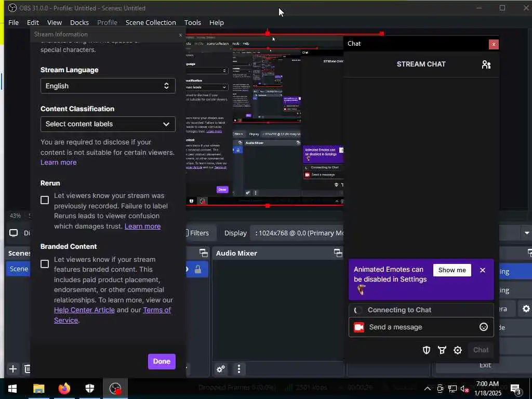Viewport: 532px width, 399px height.
Task: Open Audio Mixer three-dot menu
Action: point(239,369)
